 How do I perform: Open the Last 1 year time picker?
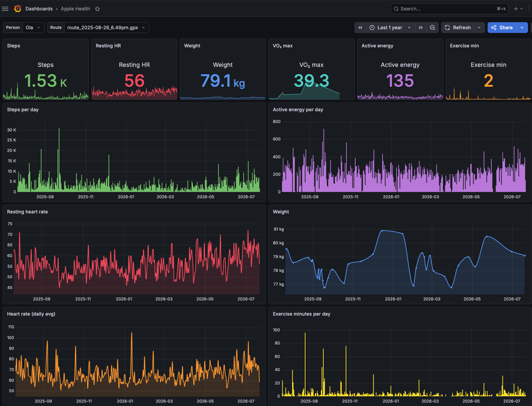tap(391, 28)
